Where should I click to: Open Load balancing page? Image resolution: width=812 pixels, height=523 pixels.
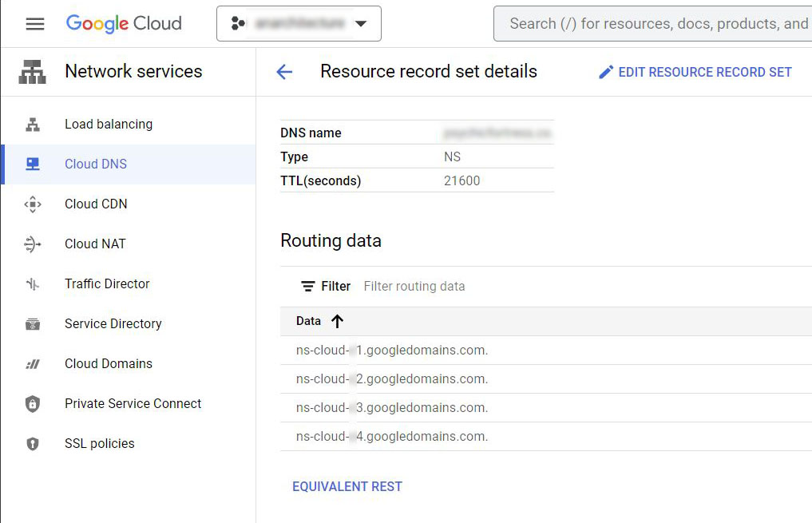[x=109, y=125]
